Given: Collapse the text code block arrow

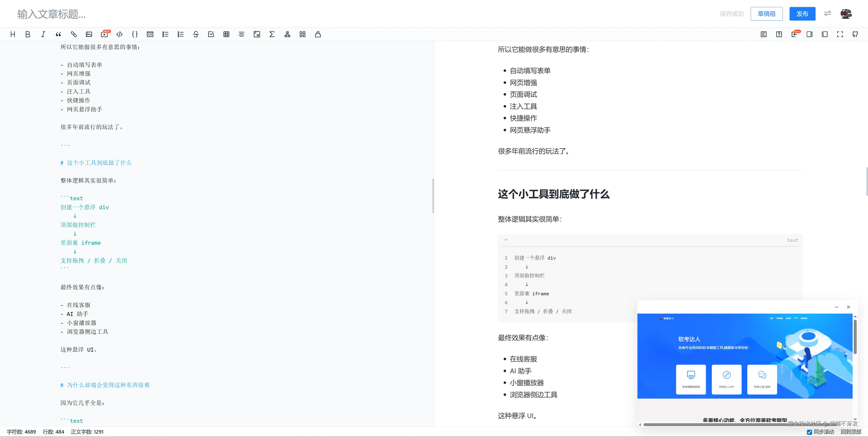Looking at the screenshot, I should tap(506, 240).
